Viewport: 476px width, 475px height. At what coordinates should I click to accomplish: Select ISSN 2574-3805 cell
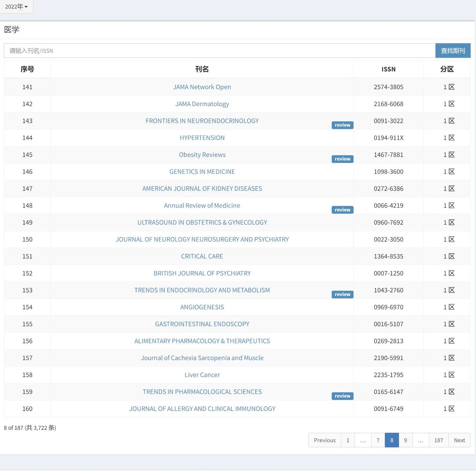389,87
